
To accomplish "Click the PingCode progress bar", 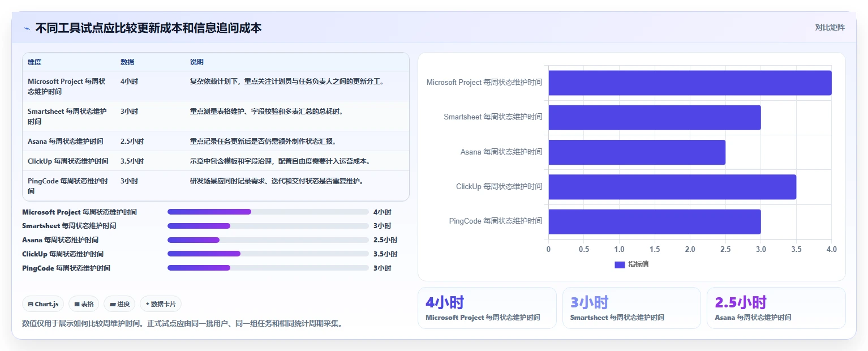I will [x=268, y=268].
